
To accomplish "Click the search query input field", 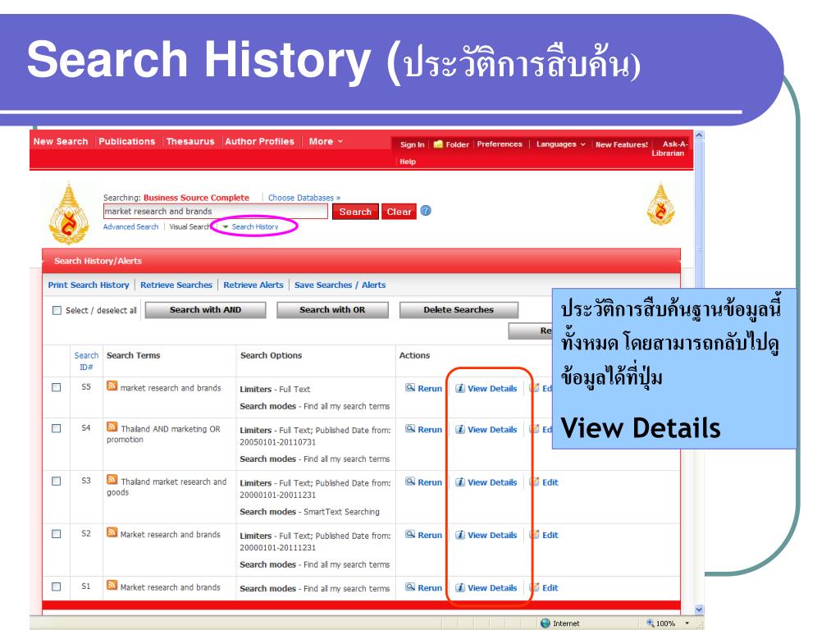I will (x=216, y=212).
